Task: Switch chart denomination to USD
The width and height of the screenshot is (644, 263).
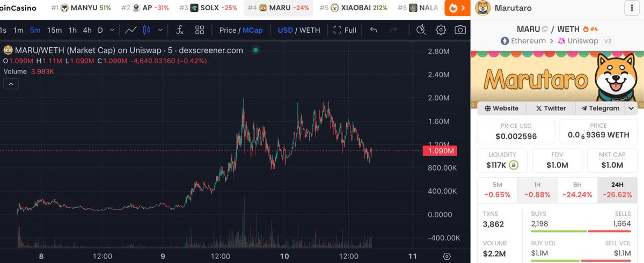Action: click(x=285, y=30)
